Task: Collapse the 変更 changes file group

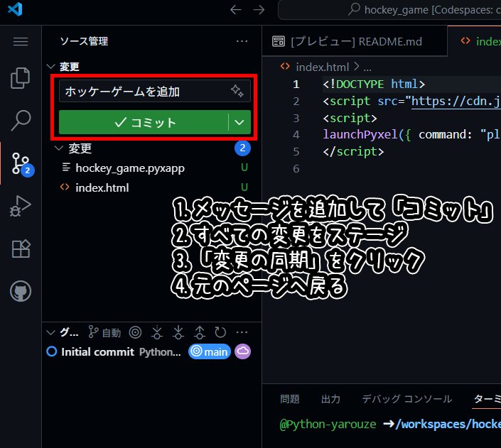Action: pyautogui.click(x=59, y=148)
